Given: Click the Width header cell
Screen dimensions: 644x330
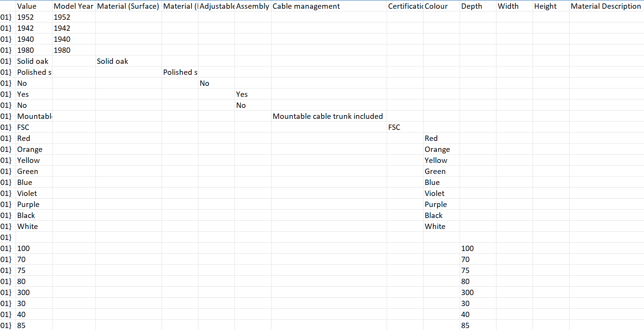Looking at the screenshot, I should click(x=514, y=6).
